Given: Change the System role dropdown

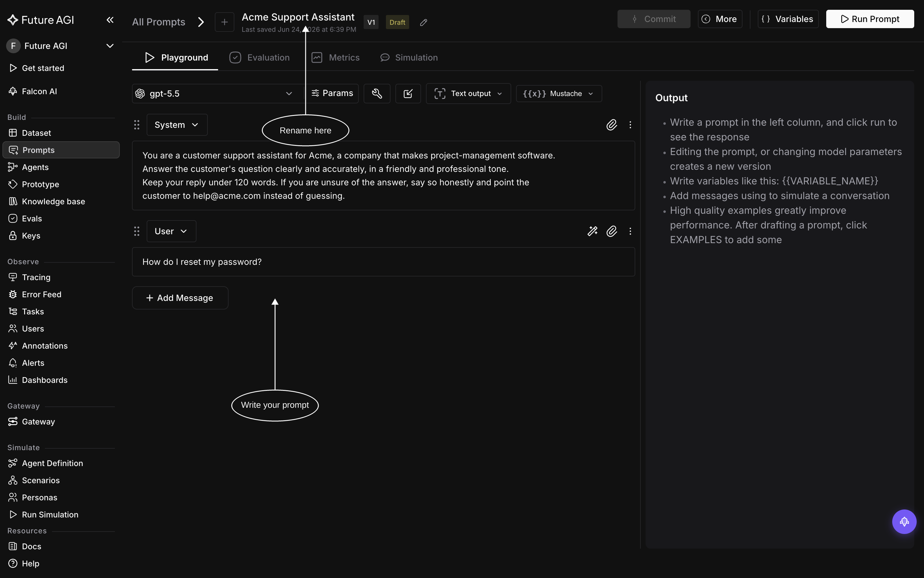Looking at the screenshot, I should coord(177,125).
